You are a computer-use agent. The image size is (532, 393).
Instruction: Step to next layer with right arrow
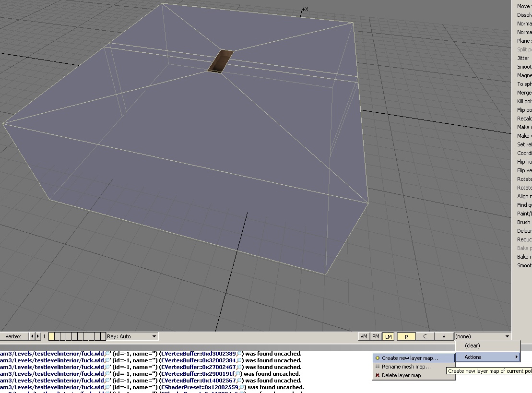click(x=38, y=336)
